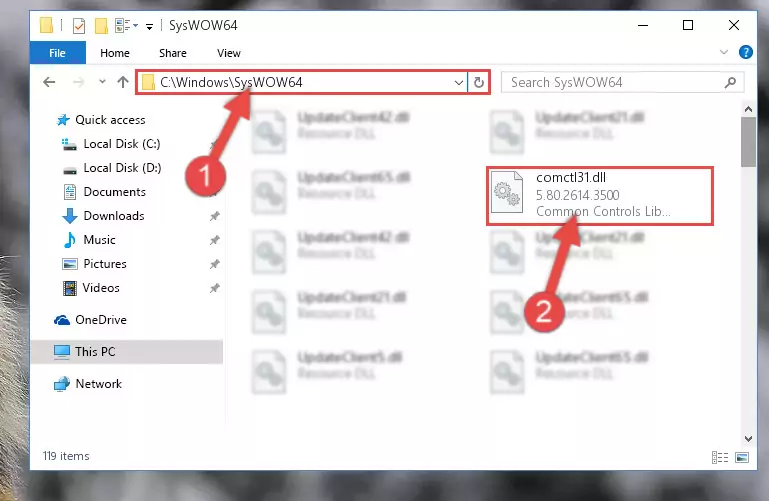The image size is (769, 501).
Task: Switch to the Home ribbon tab
Action: [115, 53]
